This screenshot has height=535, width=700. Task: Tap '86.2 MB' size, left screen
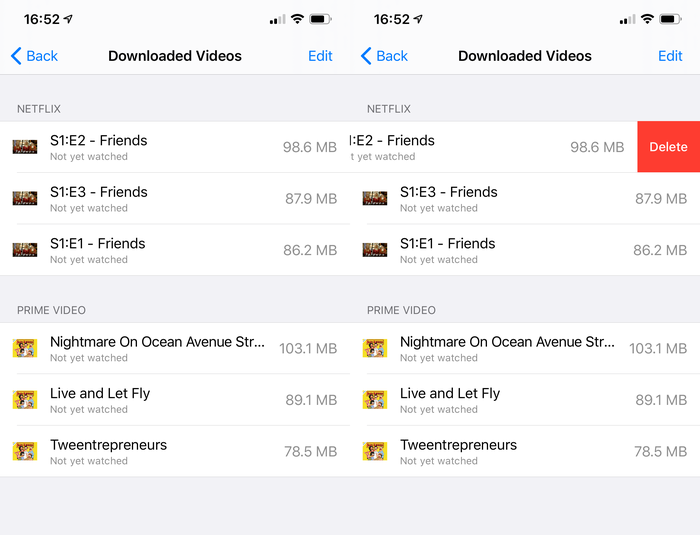coord(310,250)
